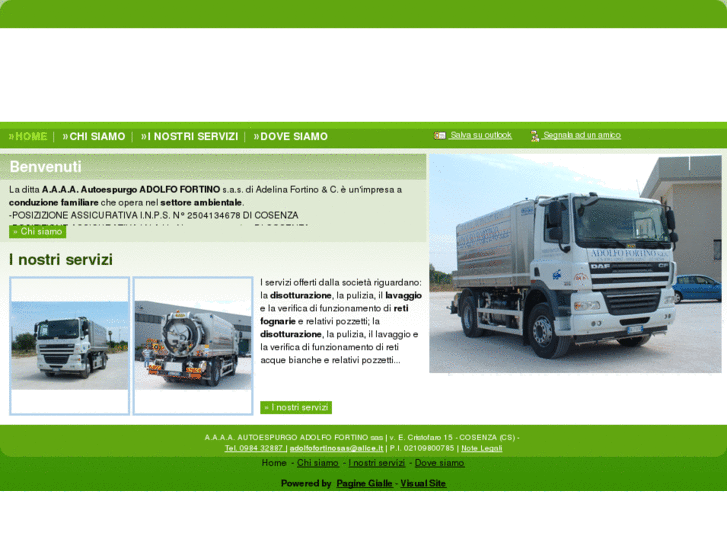
Task: Click Dove siamo in footer links
Action: [x=440, y=463]
